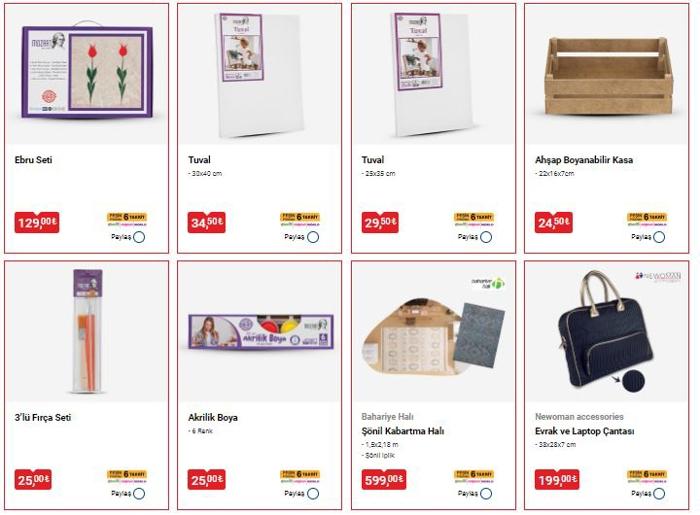Check the Paylaş circle for Ahşap Boyanabilir Kasa
Screen dimensions: 700x515
659,237
